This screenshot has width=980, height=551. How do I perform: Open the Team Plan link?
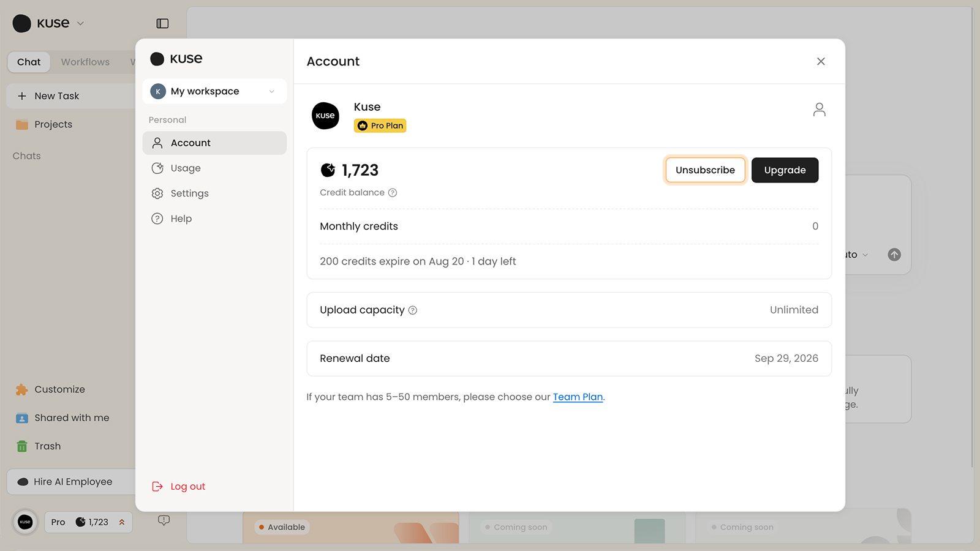click(578, 397)
